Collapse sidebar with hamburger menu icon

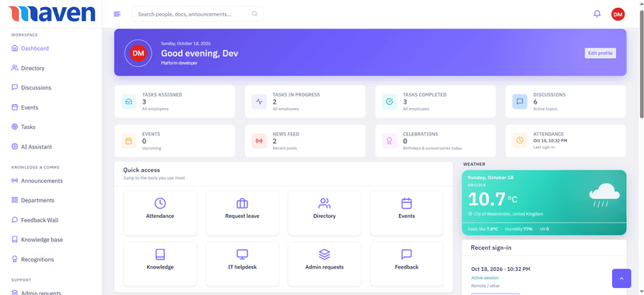[117, 14]
